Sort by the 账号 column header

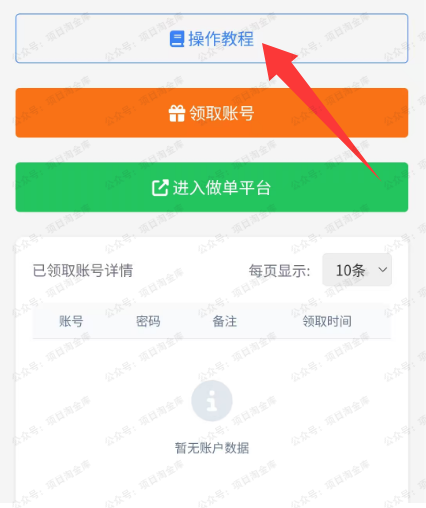point(71,321)
